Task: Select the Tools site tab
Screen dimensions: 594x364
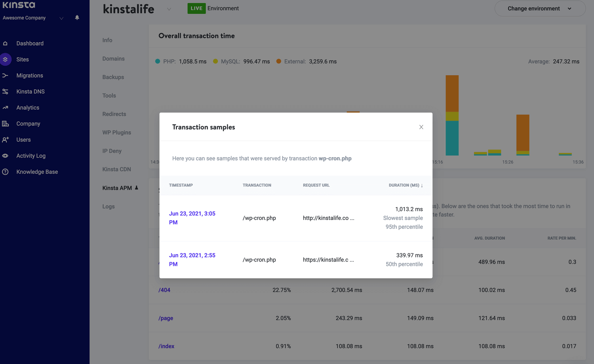Action: click(x=109, y=95)
